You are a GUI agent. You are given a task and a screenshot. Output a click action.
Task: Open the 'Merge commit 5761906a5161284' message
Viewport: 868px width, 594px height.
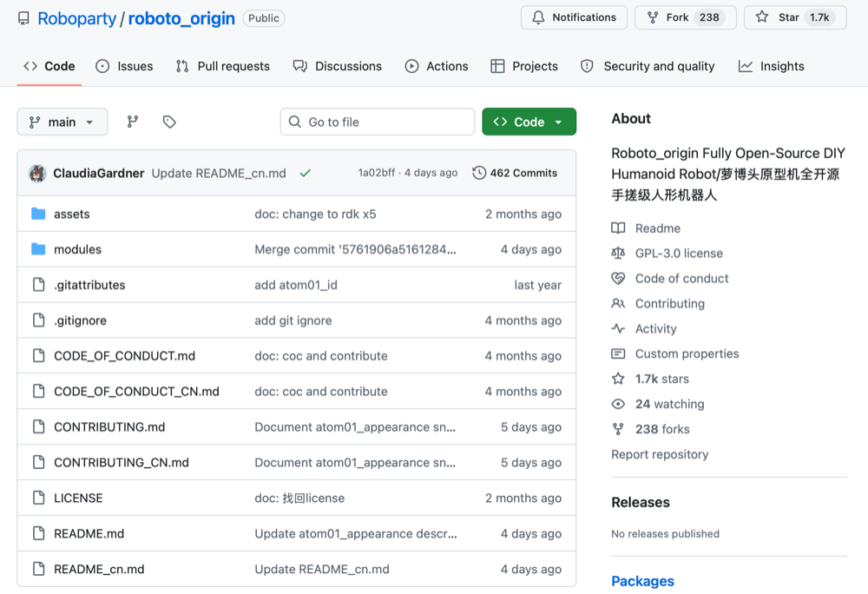point(355,249)
